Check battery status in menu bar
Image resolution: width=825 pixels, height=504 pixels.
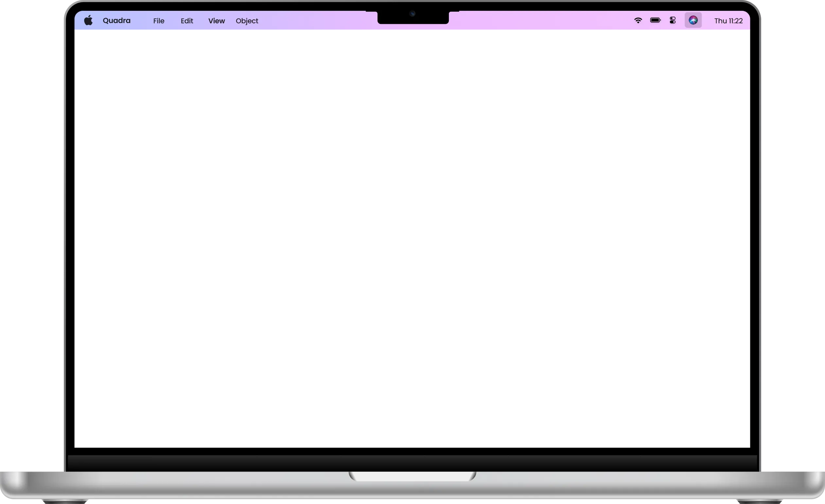coord(655,20)
